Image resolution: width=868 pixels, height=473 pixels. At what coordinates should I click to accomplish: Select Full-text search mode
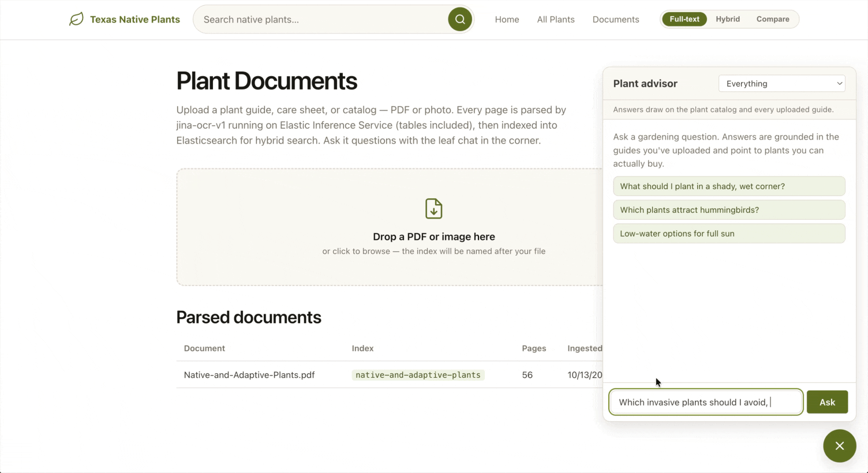pos(684,19)
